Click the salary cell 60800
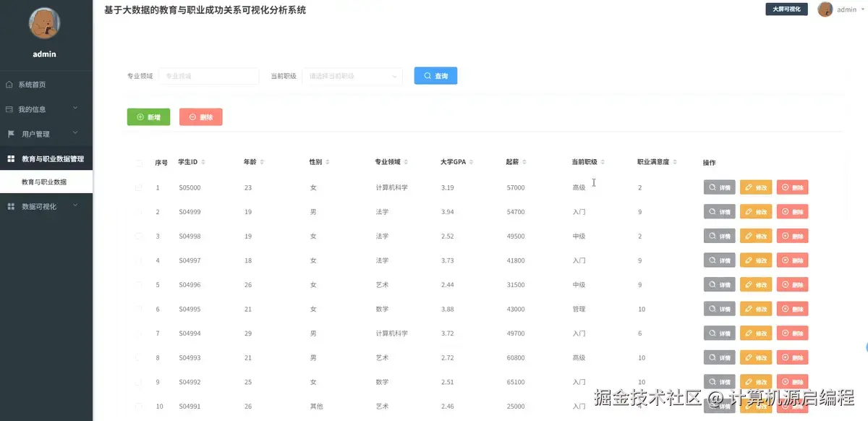 point(516,357)
